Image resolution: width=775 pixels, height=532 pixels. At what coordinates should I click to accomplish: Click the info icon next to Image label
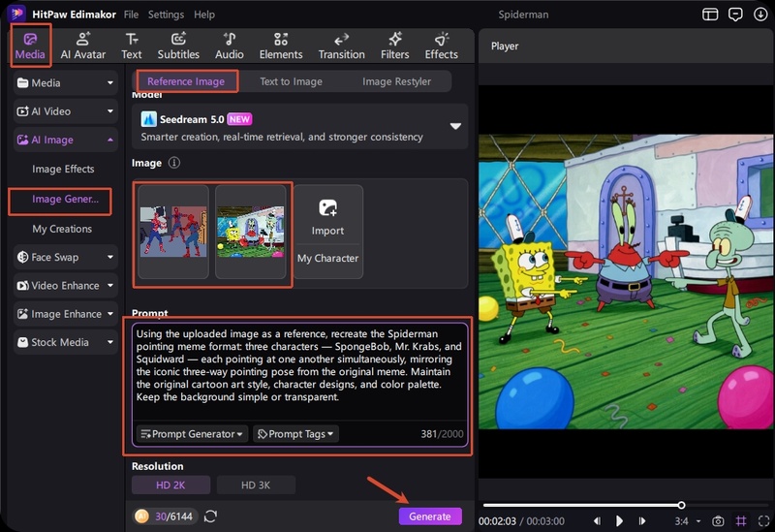174,163
